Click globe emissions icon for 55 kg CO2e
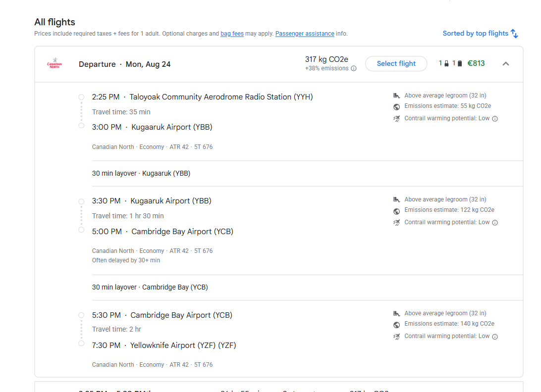Image resolution: width=541 pixels, height=392 pixels. [x=396, y=106]
